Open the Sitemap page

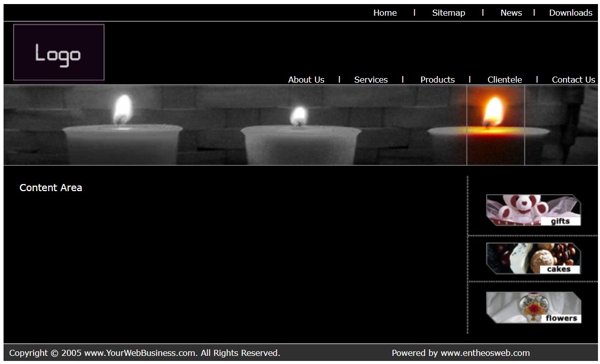[x=448, y=13]
